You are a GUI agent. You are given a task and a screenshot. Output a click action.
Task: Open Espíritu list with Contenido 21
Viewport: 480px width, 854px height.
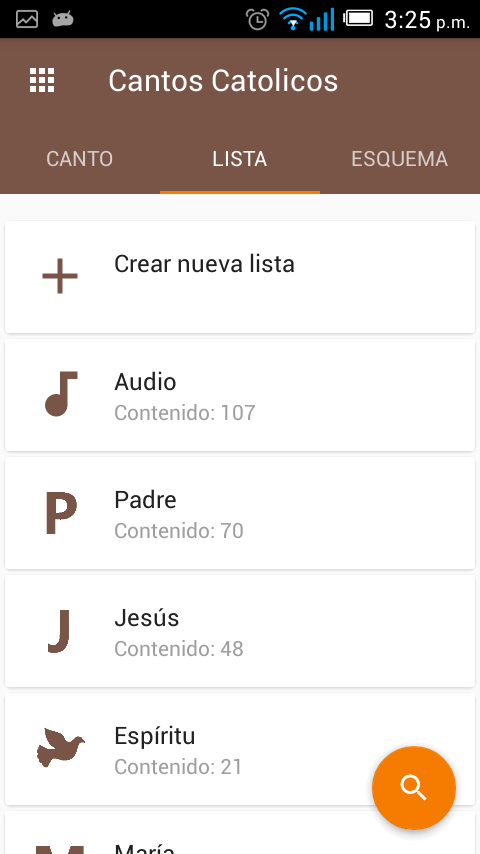pos(240,749)
